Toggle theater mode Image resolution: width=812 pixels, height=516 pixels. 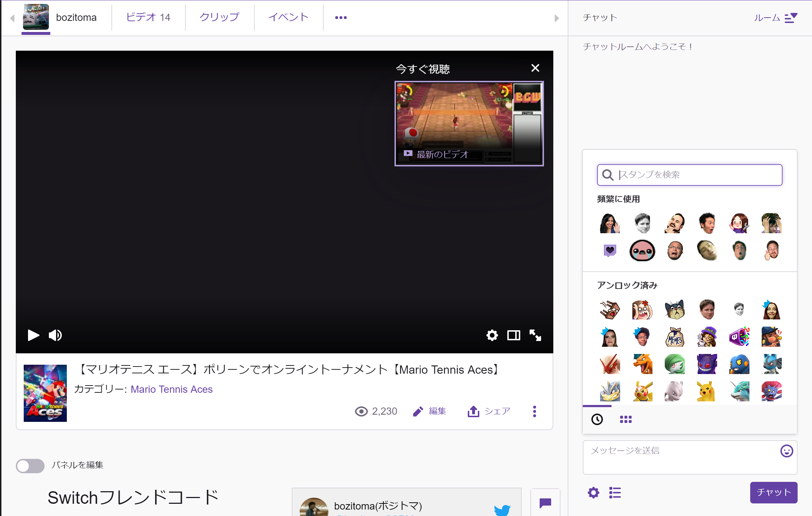pyautogui.click(x=513, y=335)
